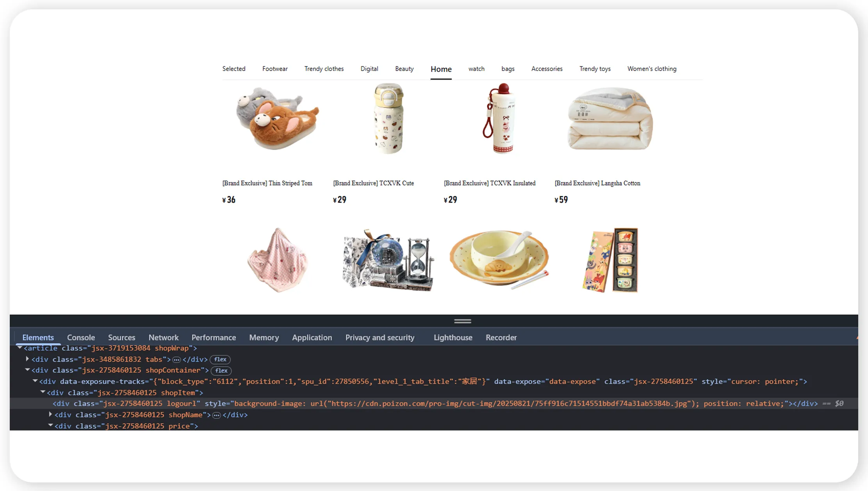
Task: Expand the jsx-3485861832 tabs div node
Action: [x=27, y=359]
